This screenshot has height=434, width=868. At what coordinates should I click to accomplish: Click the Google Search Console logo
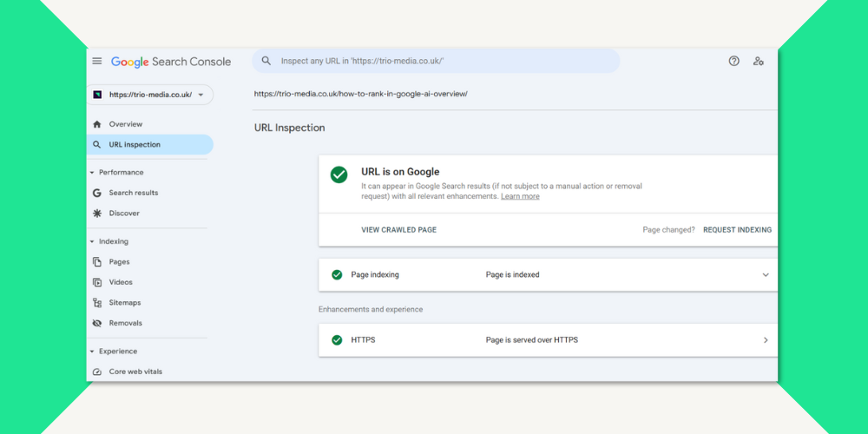[171, 62]
